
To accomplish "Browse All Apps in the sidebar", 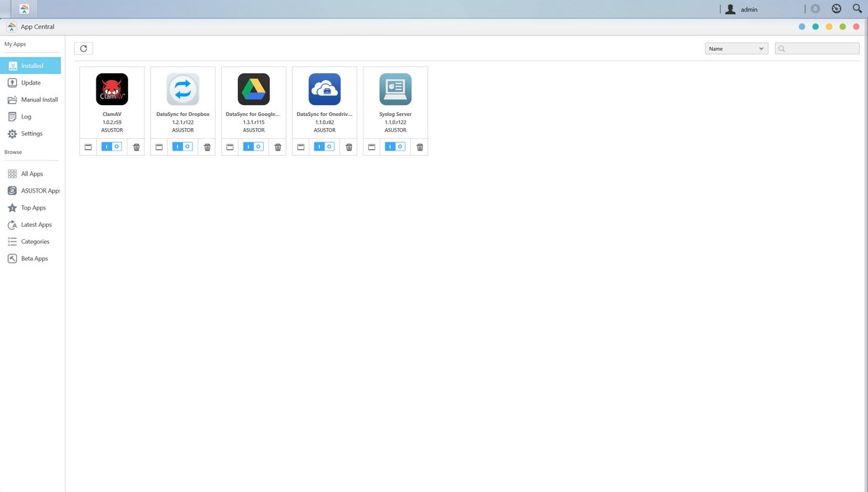I will tap(31, 174).
